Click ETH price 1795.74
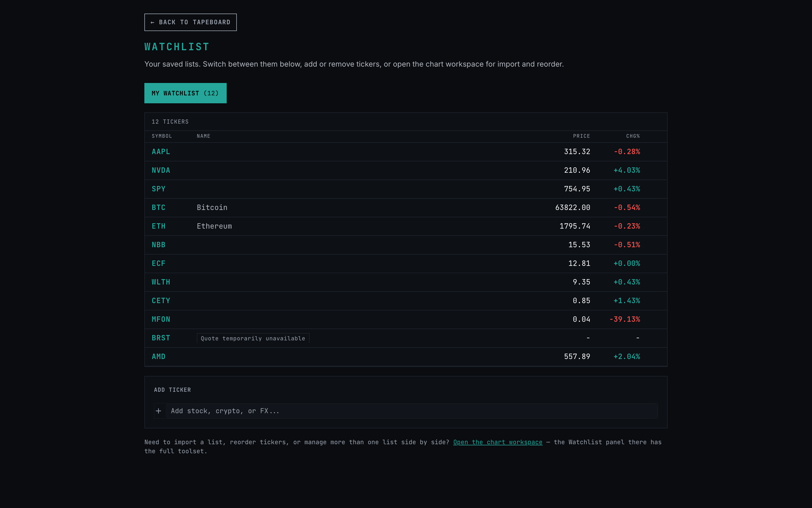The height and width of the screenshot is (508, 812). (x=575, y=226)
